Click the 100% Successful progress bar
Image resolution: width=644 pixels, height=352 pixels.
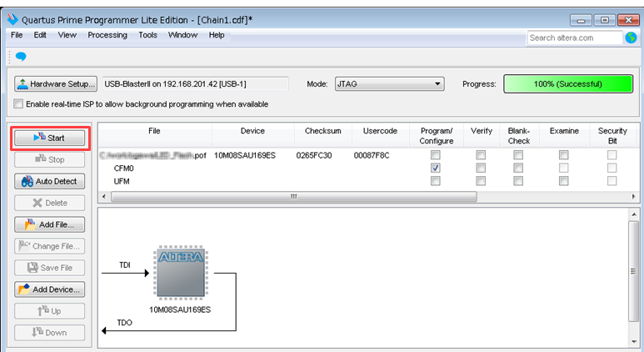568,84
